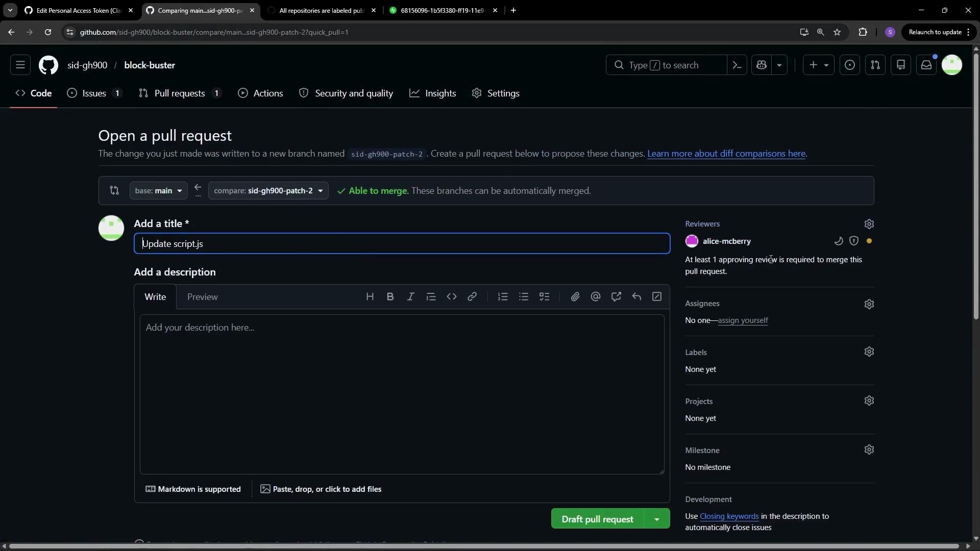980x551 pixels.
Task: Switch to the Write tab
Action: pos(155,297)
